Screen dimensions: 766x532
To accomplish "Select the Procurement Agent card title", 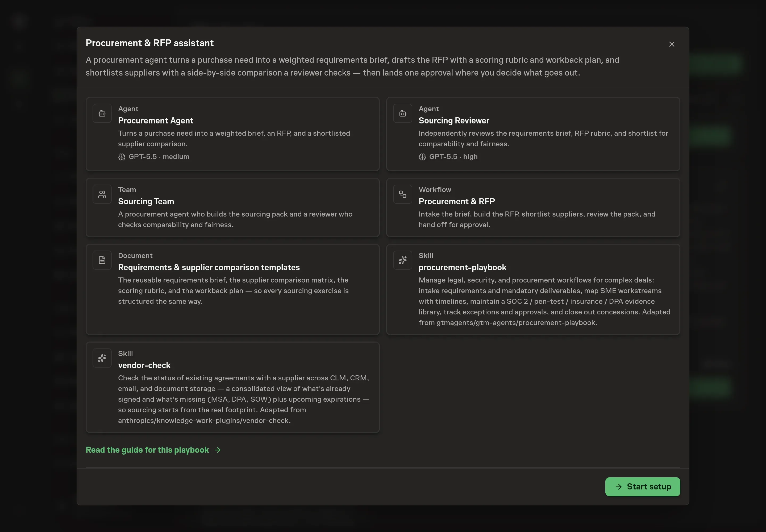I will point(156,121).
